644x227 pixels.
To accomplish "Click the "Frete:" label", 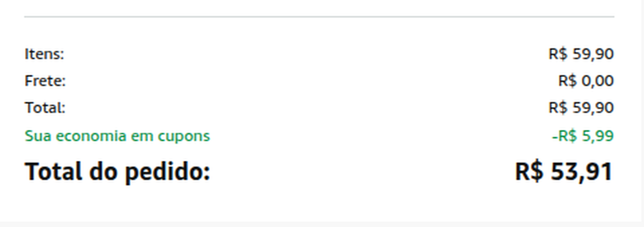I will point(45,81).
